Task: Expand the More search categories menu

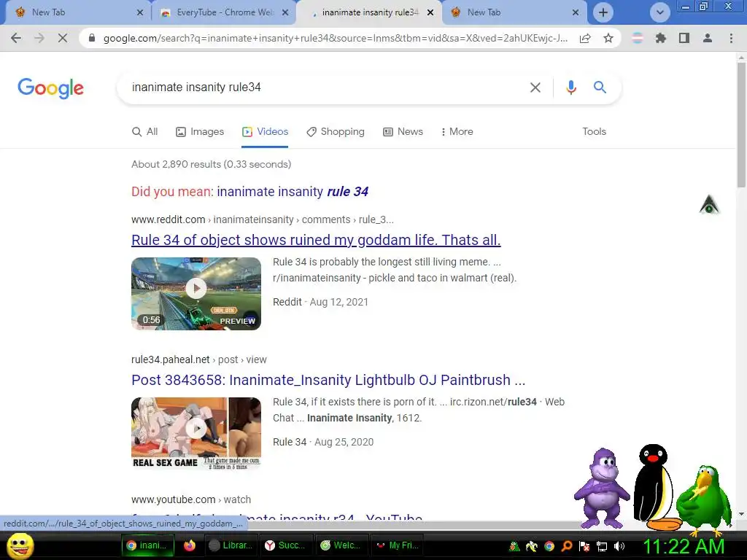Action: [457, 131]
